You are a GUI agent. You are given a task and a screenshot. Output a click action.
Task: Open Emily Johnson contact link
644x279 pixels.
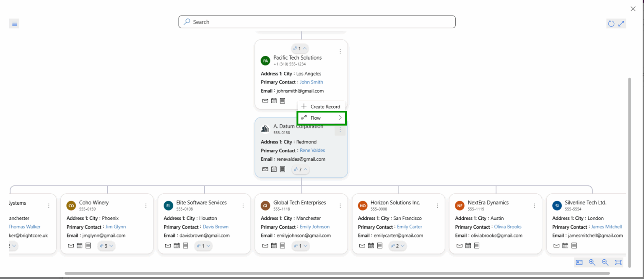[x=315, y=227]
